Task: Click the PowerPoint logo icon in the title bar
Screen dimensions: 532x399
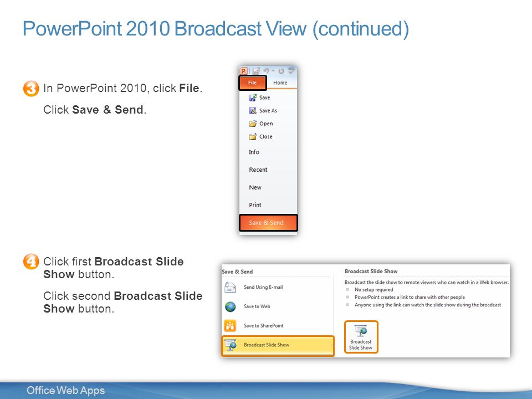Action: 243,71
